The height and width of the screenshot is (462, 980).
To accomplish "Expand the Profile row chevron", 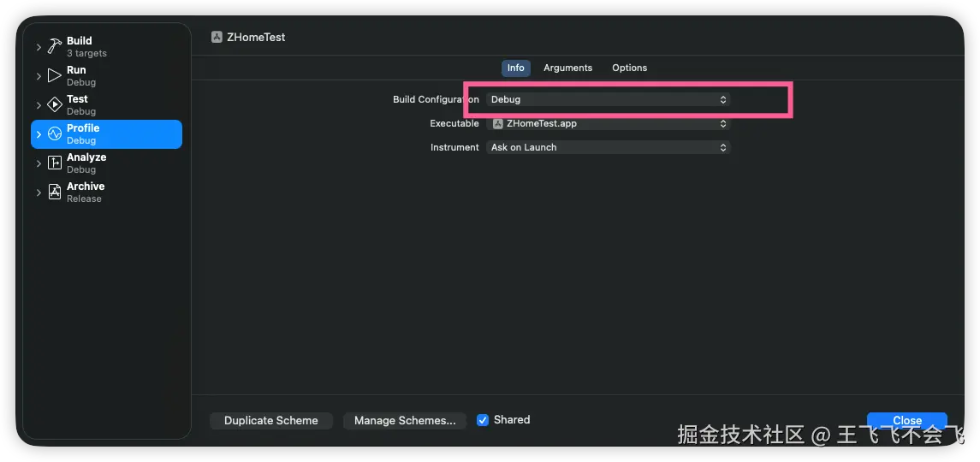I will coord(39,133).
